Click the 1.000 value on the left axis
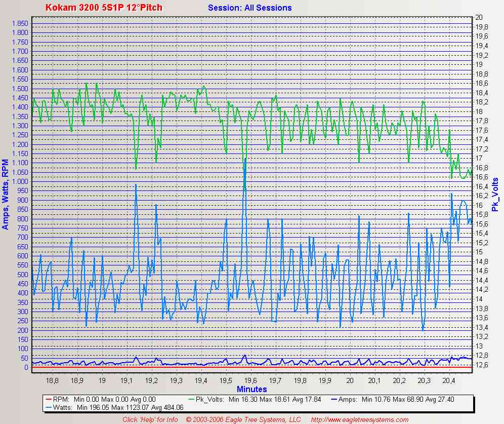Viewport: 504px width, 424px height. point(20,181)
